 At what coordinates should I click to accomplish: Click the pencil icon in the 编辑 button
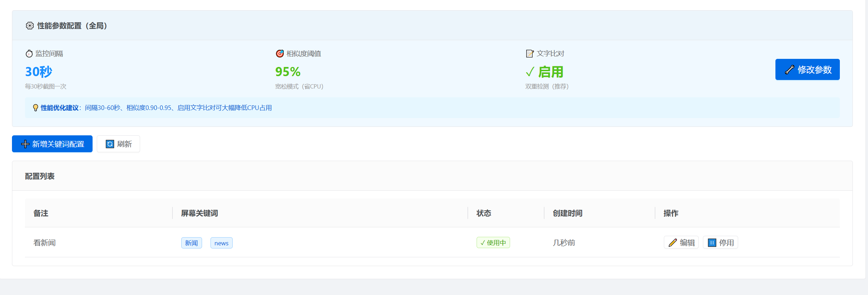[x=673, y=243]
